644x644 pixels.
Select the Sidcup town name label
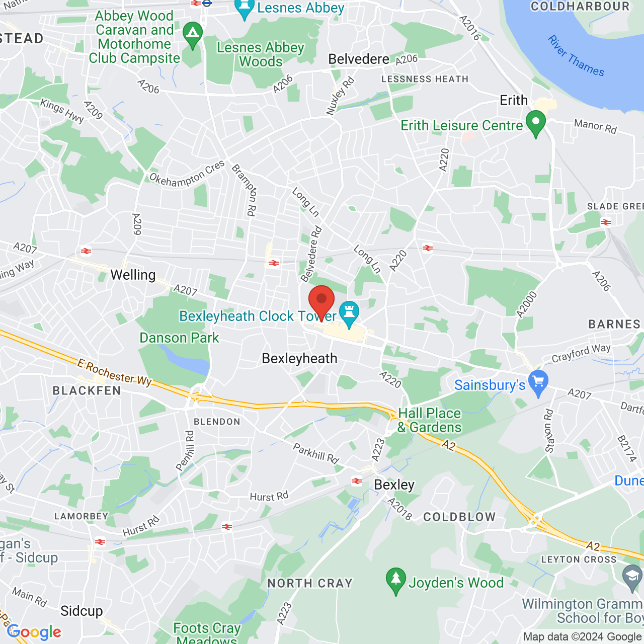pos(82,611)
